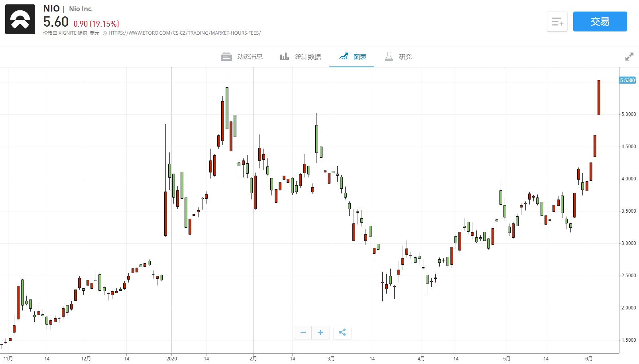The height and width of the screenshot is (364, 639).
Task: Click the 5.0000 price axis label
Action: pyautogui.click(x=629, y=114)
